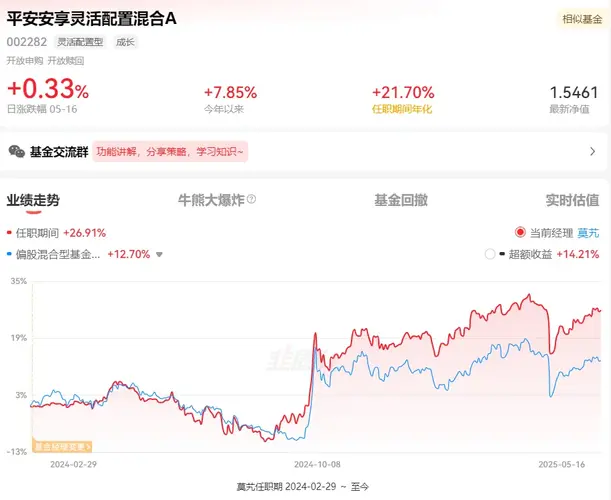Click the 基金经理变更 marker on chart
This screenshot has width=611, height=500.
coord(64,446)
